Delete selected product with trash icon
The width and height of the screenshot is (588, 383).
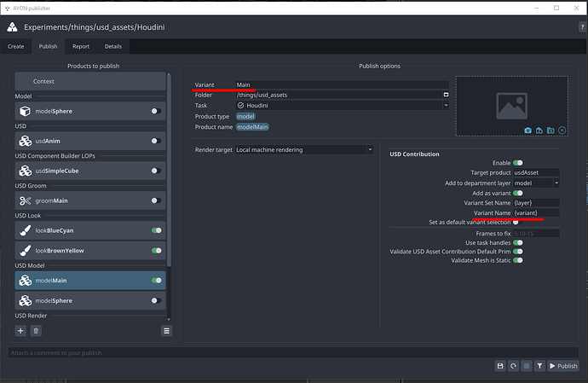(x=36, y=331)
